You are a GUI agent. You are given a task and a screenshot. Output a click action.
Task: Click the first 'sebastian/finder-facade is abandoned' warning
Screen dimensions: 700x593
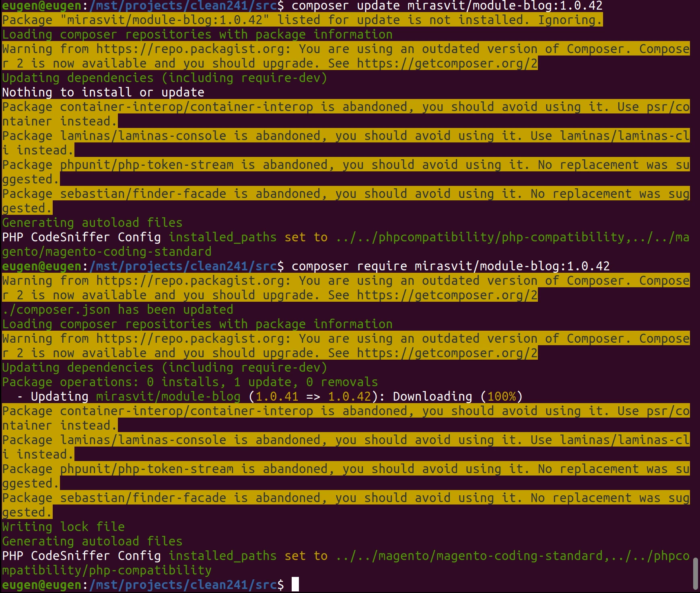346,201
